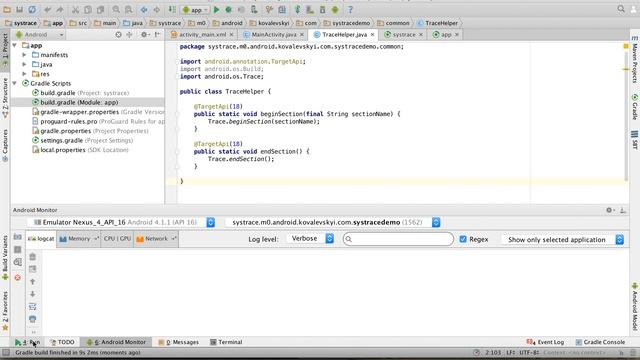Open the Verbose log level dropdown
Image resolution: width=640 pixels, height=360 pixels.
click(310, 239)
